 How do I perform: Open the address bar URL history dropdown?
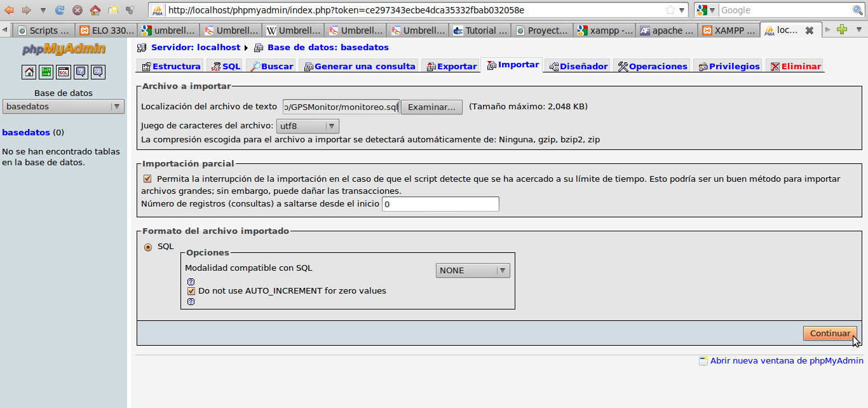[682, 10]
